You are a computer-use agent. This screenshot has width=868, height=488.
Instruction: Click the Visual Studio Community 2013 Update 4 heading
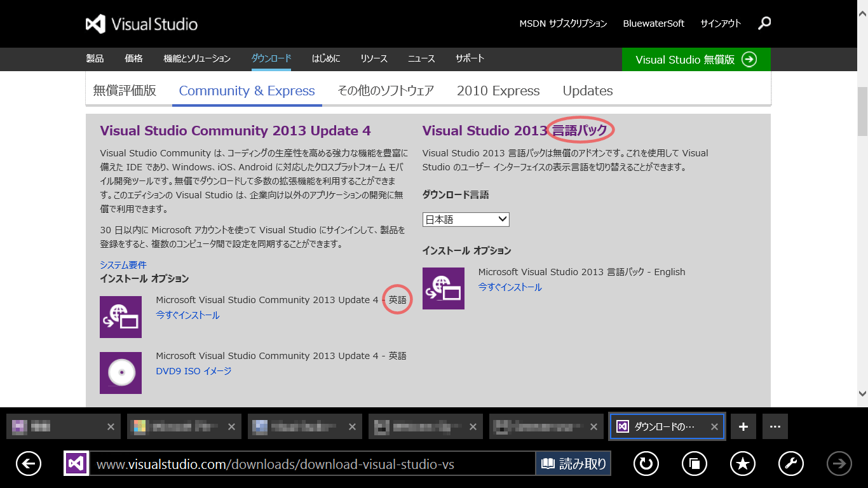(235, 131)
